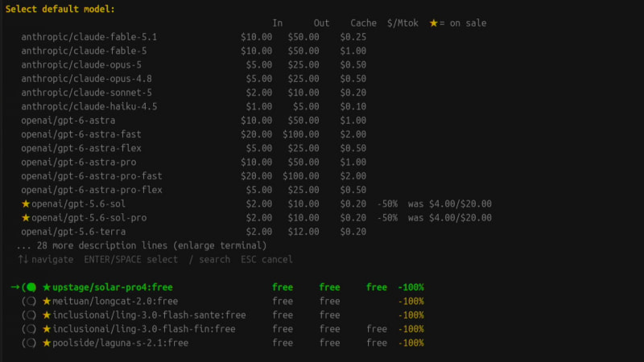Click the '$/Mtok' header label
Viewport: 644px width, 362px height.
[x=402, y=23]
